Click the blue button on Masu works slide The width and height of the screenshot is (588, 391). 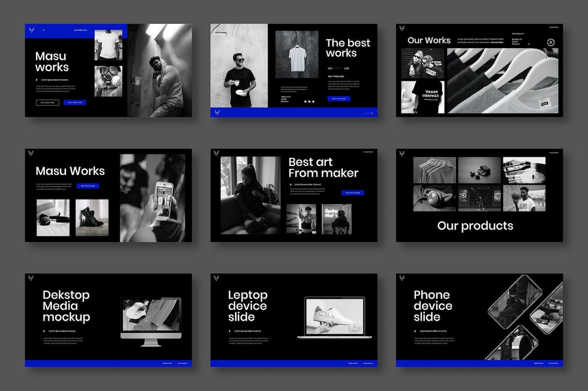pyautogui.click(x=75, y=102)
